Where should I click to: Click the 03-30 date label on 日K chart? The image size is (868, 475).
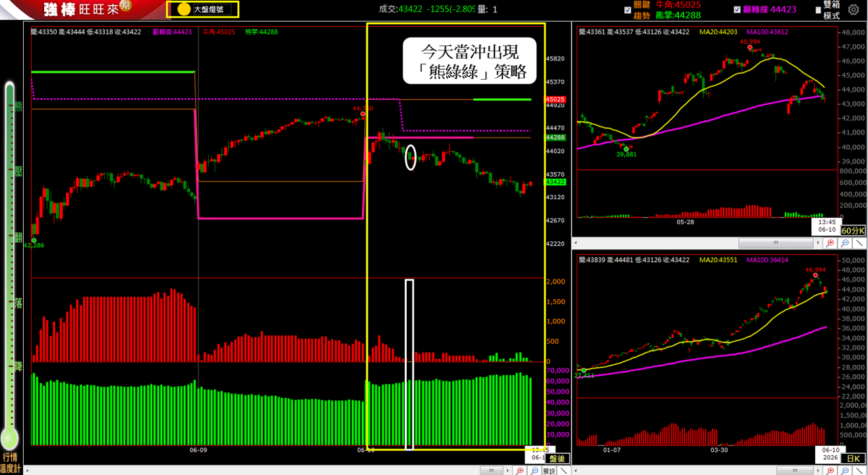coord(719,450)
